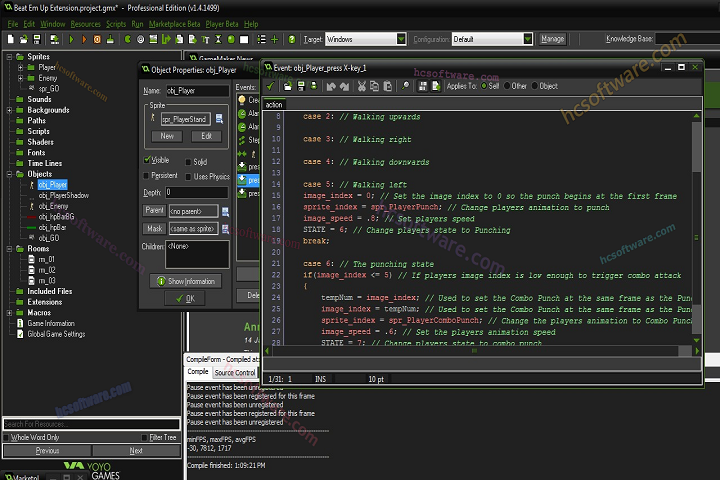This screenshot has width=720, height=480.
Task: Open help with the green question mark icon
Action: 292,40
